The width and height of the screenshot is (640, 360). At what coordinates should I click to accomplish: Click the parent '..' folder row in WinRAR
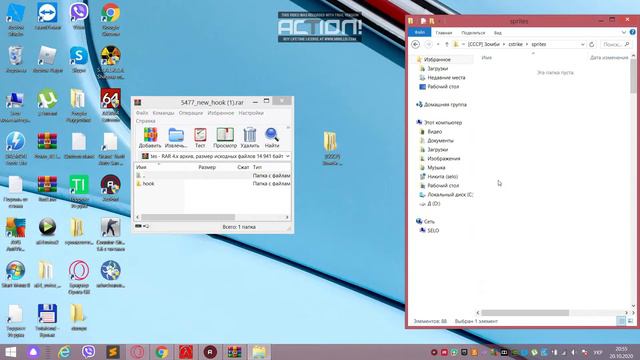pyautogui.click(x=213, y=176)
